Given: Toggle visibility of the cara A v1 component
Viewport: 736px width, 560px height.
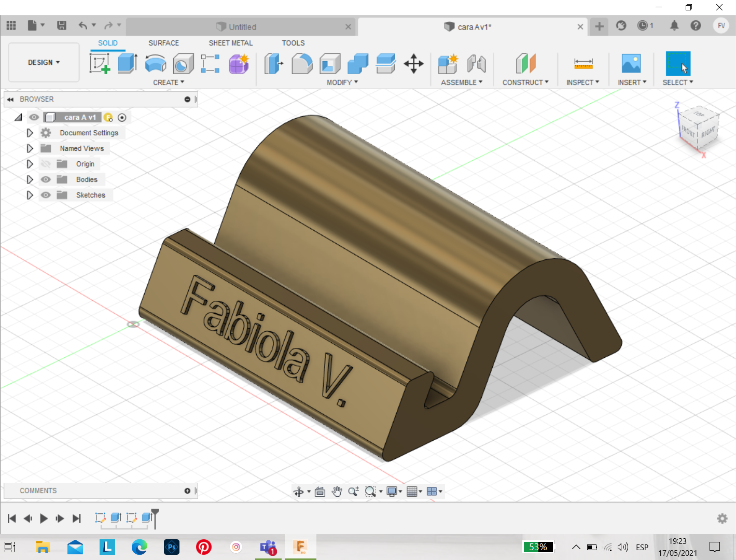Looking at the screenshot, I should 34,117.
